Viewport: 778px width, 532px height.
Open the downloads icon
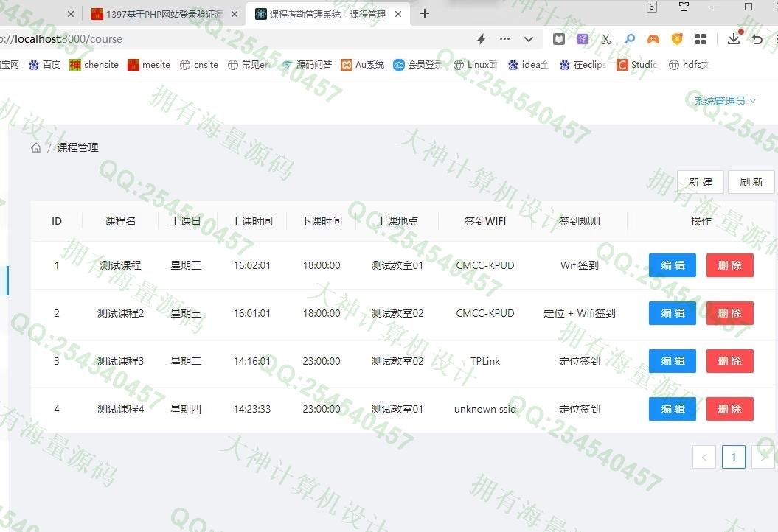coord(734,38)
